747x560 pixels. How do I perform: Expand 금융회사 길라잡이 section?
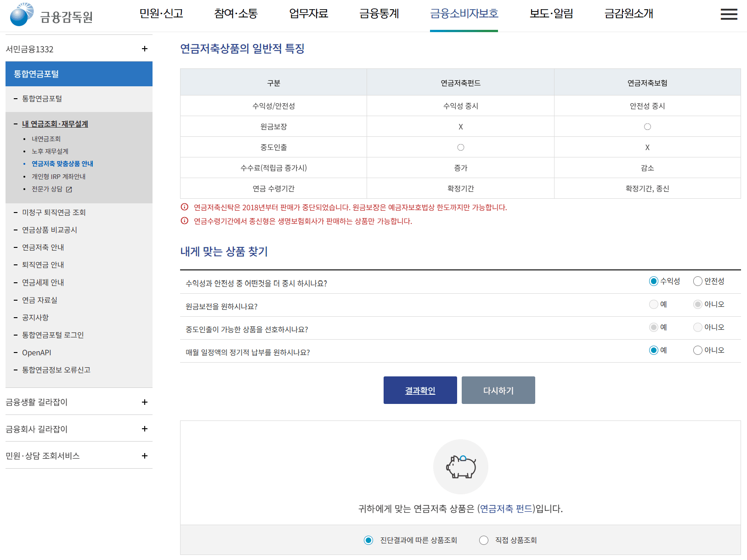click(145, 429)
